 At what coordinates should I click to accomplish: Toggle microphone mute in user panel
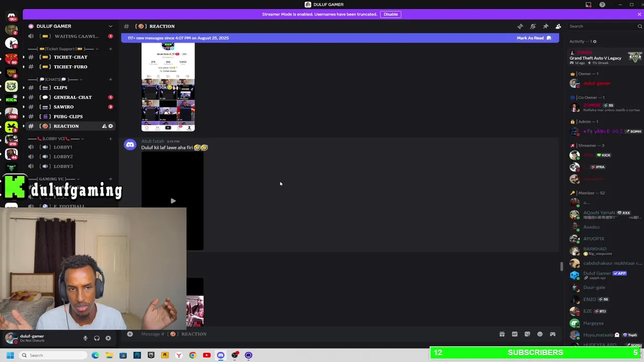tap(85, 338)
